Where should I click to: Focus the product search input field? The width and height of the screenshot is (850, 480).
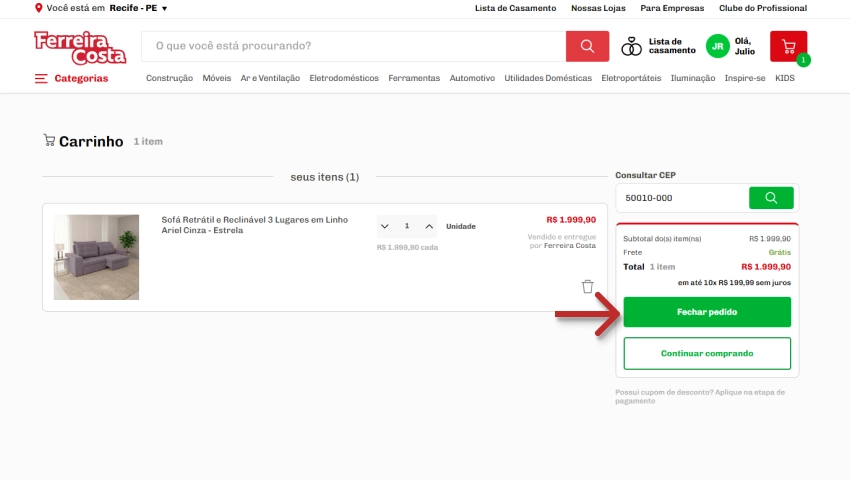point(353,46)
